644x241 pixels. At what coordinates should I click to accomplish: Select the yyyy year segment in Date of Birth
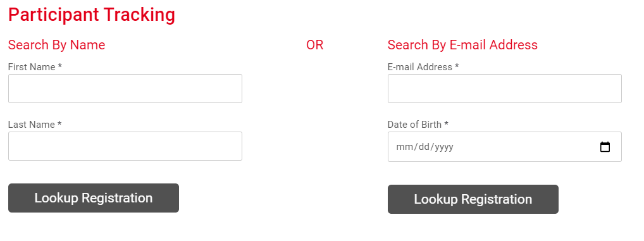click(444, 147)
